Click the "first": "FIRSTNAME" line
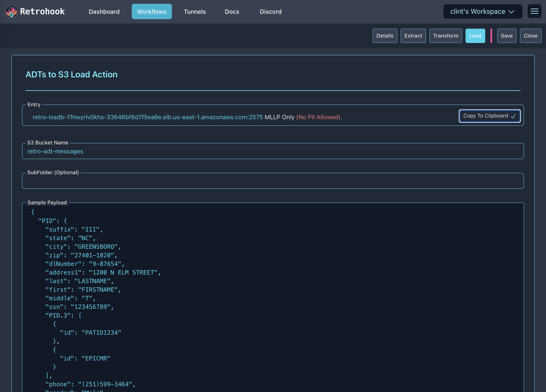This screenshot has height=392, width=546. (x=83, y=290)
